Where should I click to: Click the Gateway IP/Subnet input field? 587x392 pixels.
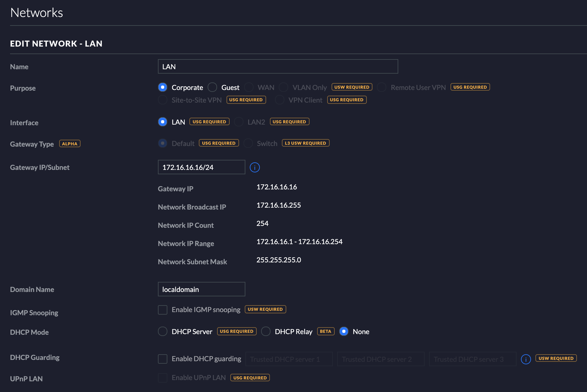click(202, 167)
